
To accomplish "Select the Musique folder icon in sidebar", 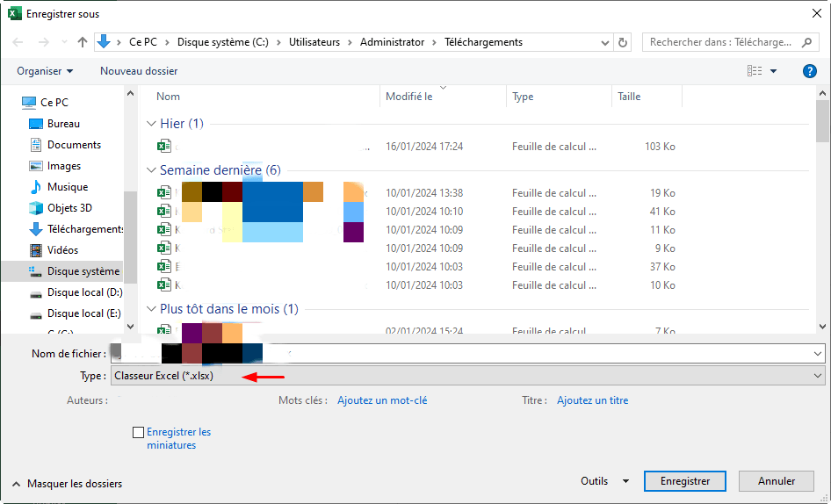I will (36, 187).
